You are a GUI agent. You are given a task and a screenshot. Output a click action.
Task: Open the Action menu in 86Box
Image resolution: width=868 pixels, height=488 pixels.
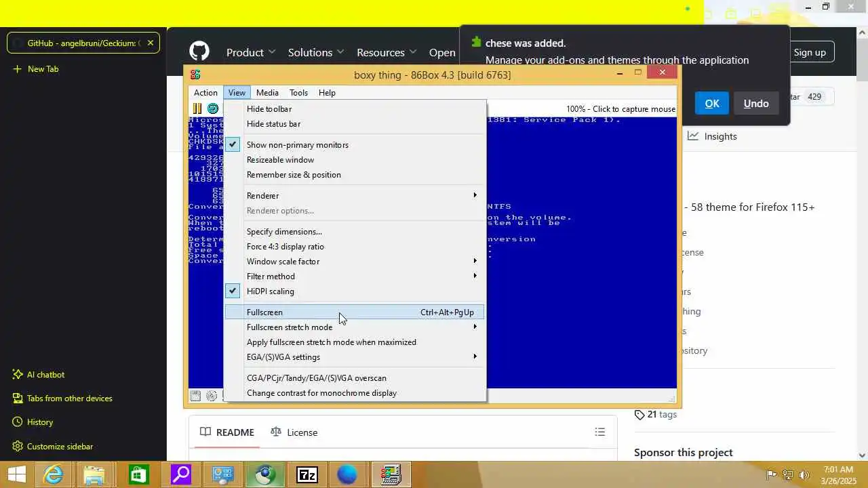(205, 92)
